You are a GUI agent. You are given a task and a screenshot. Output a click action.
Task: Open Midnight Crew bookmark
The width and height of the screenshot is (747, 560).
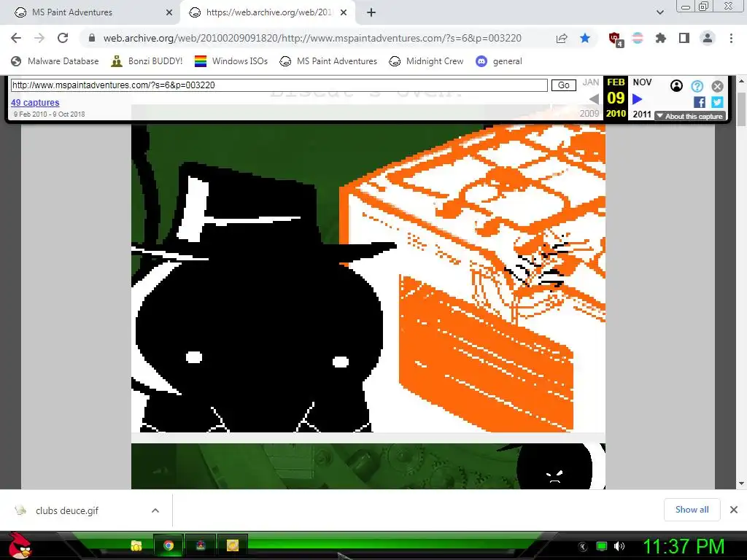[x=426, y=61]
